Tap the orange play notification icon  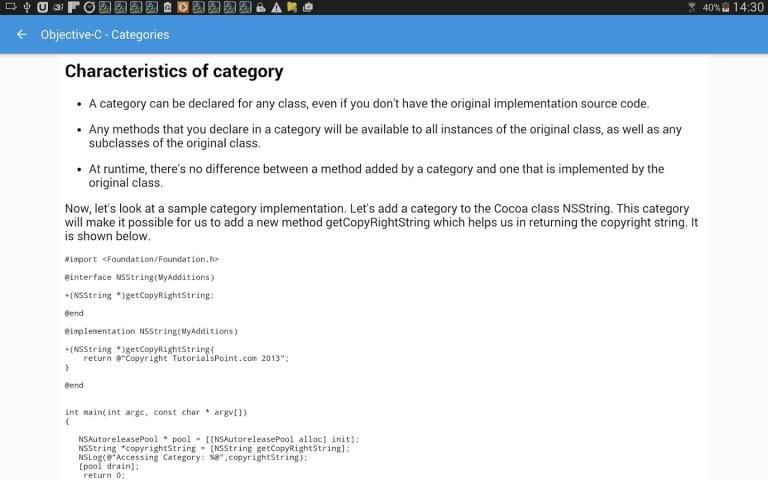click(x=183, y=7)
